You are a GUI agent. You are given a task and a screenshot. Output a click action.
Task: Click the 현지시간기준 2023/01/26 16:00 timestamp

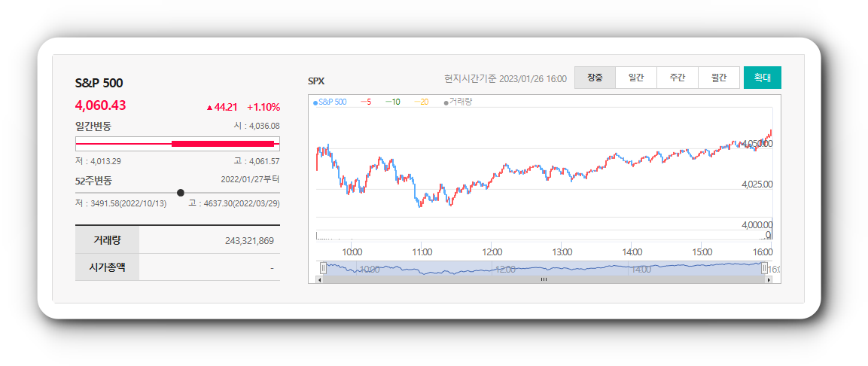click(x=505, y=78)
